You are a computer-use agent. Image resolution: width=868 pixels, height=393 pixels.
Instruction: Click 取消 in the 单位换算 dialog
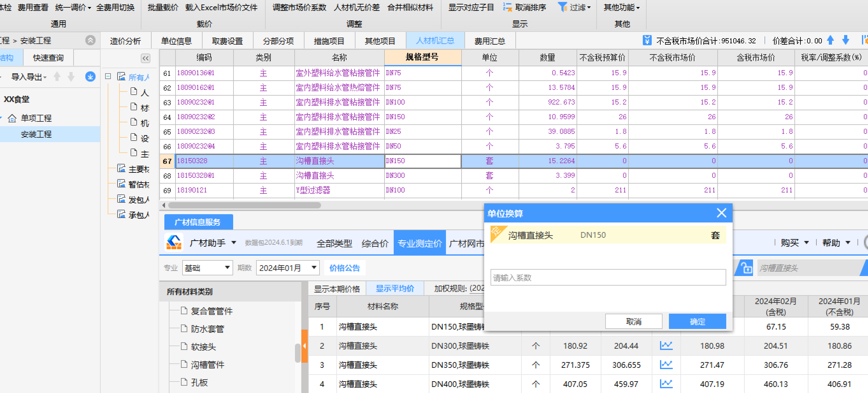pyautogui.click(x=634, y=321)
